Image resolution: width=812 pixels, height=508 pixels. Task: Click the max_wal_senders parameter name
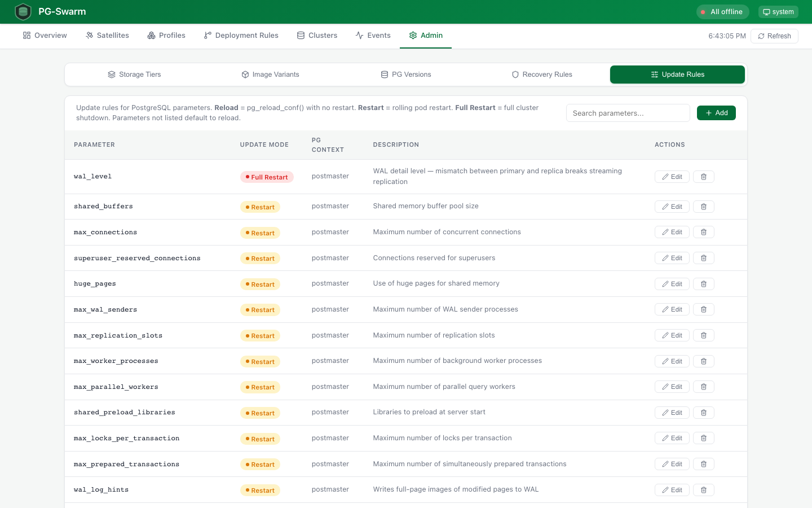click(x=105, y=310)
